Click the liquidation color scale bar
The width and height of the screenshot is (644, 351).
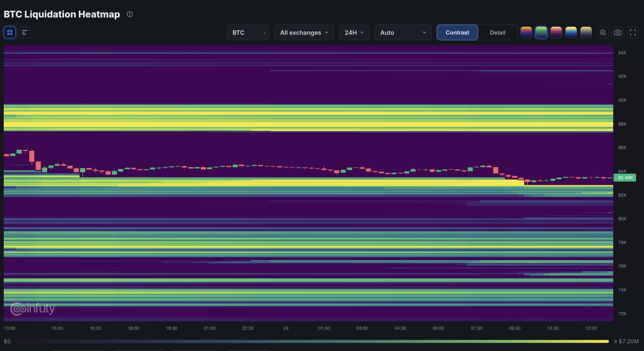(312, 341)
